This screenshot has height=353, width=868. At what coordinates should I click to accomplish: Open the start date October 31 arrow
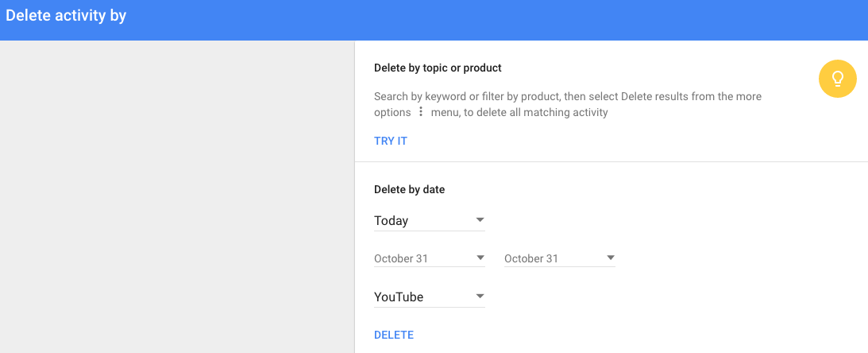pos(480,258)
